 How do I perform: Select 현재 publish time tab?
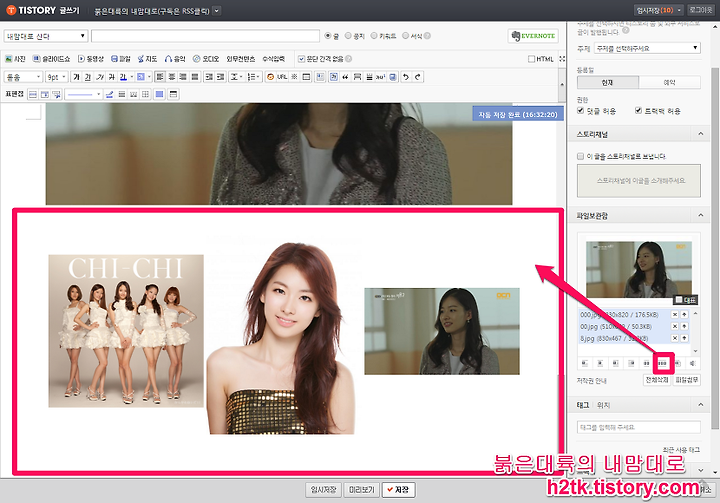pyautogui.click(x=608, y=83)
